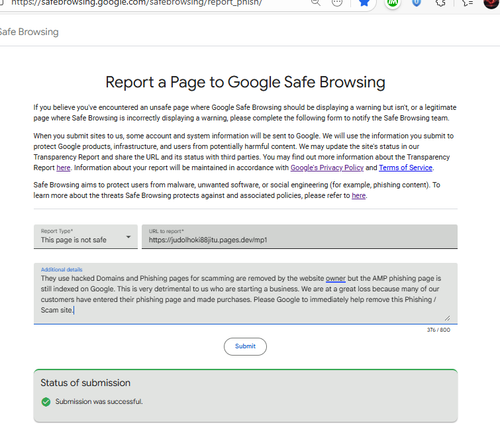This screenshot has height=437, width=500.
Task: Open the blue shield extension icon
Action: tap(416, 3)
